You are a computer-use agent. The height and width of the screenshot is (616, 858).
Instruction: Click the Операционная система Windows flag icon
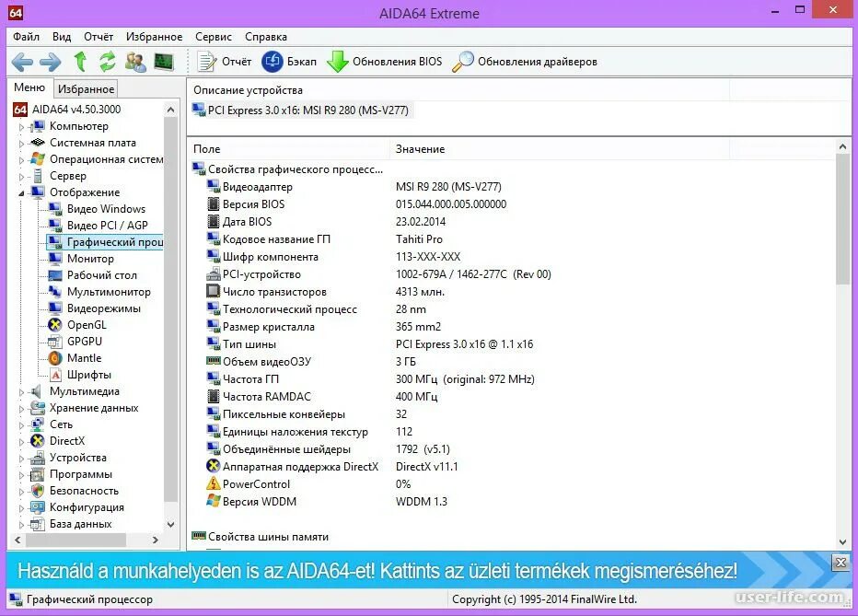coord(37,159)
